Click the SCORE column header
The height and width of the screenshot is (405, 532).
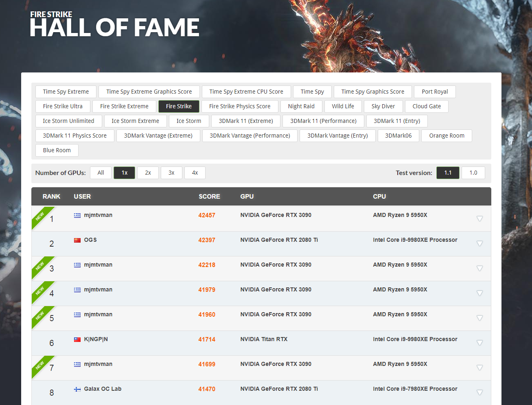click(x=209, y=197)
